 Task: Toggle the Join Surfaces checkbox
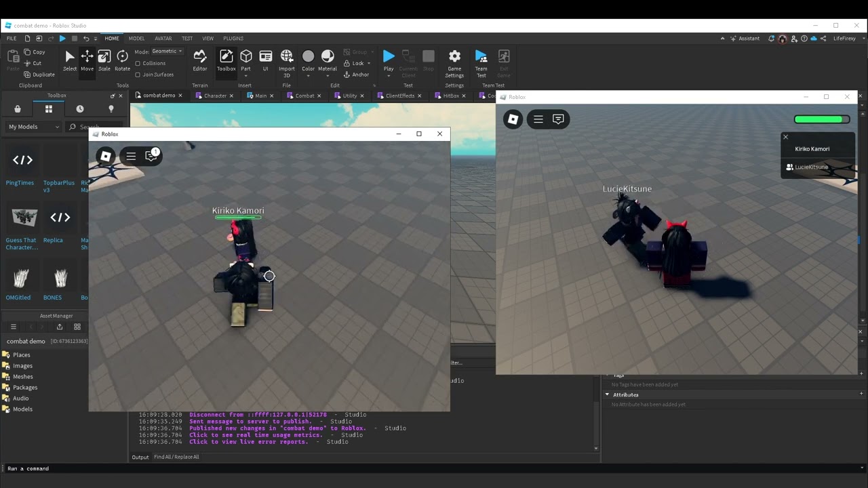click(x=138, y=75)
